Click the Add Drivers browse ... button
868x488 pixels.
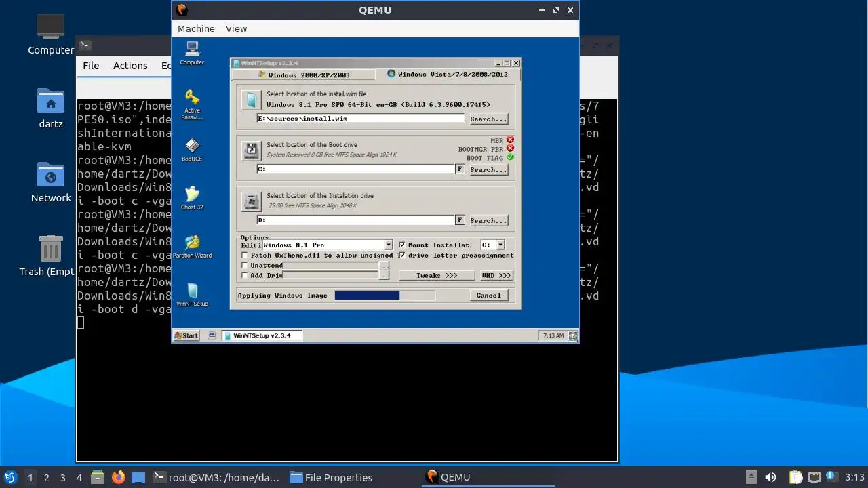(x=384, y=276)
